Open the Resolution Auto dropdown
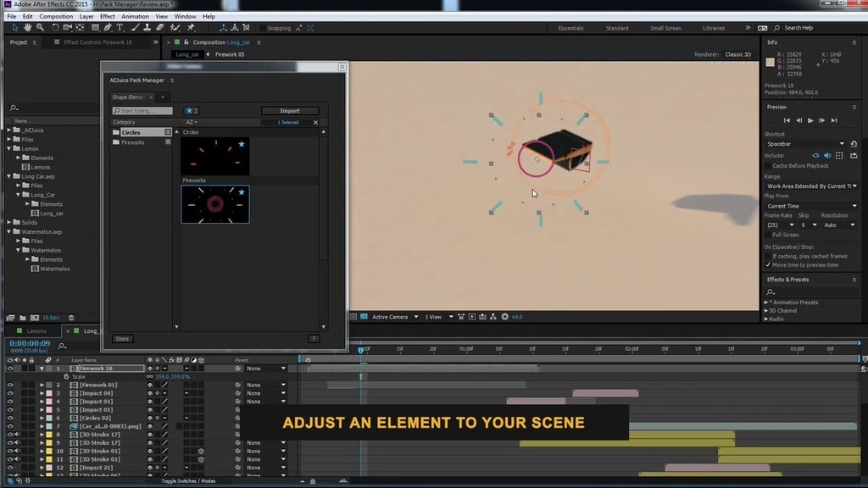 (839, 225)
